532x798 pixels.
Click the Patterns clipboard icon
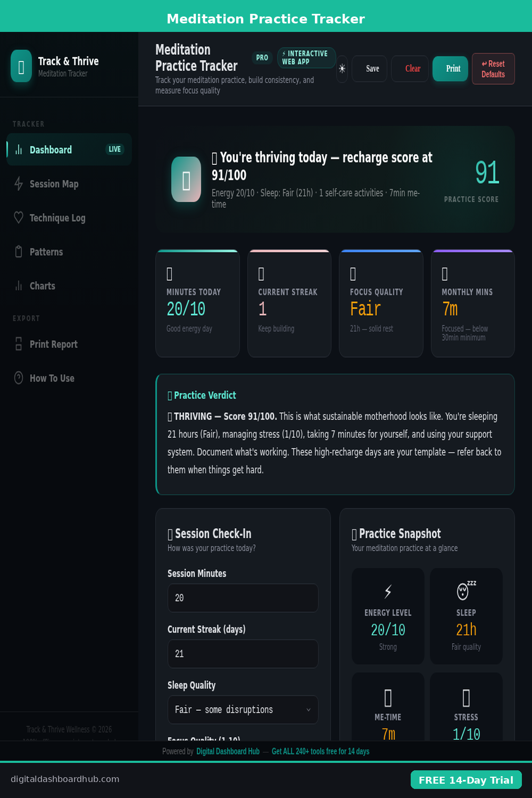point(19,252)
